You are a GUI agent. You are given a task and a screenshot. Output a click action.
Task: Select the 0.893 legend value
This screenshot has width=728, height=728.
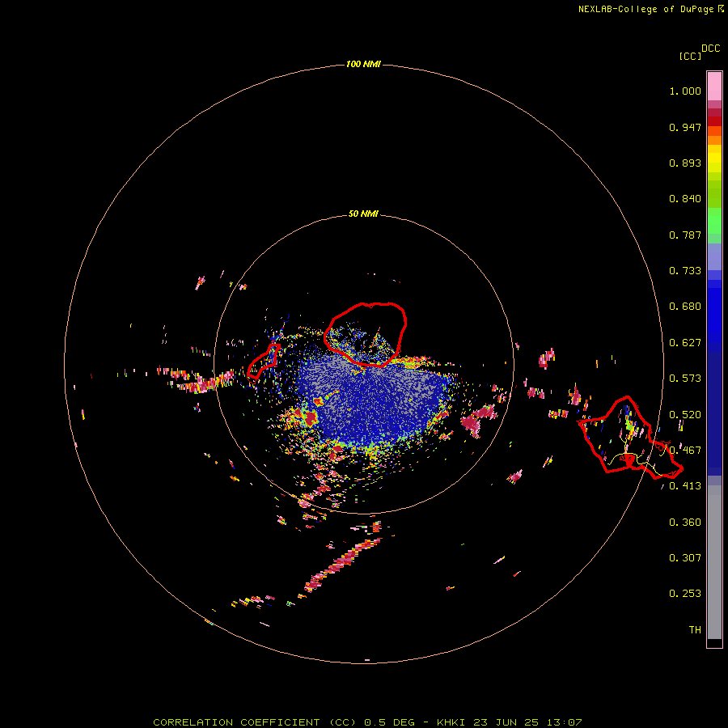pyautogui.click(x=685, y=163)
